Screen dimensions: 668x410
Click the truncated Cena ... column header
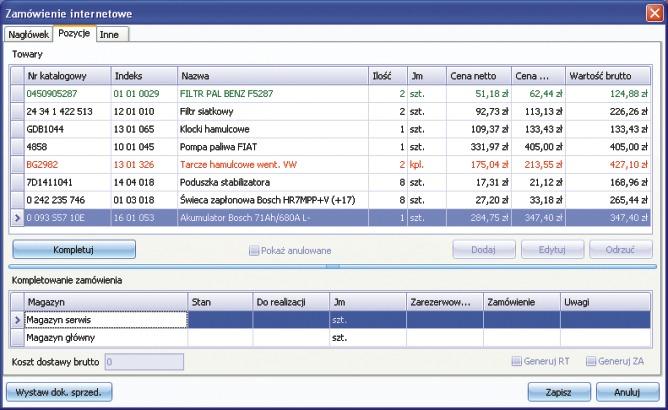click(x=538, y=76)
